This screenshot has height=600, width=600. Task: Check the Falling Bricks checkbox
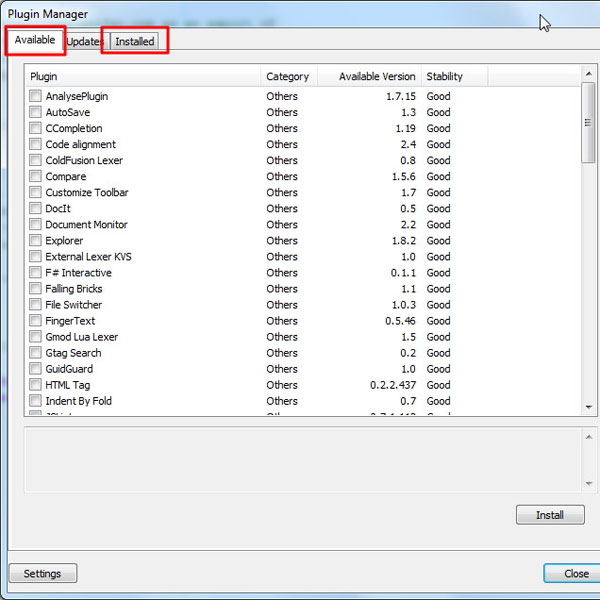pos(35,289)
